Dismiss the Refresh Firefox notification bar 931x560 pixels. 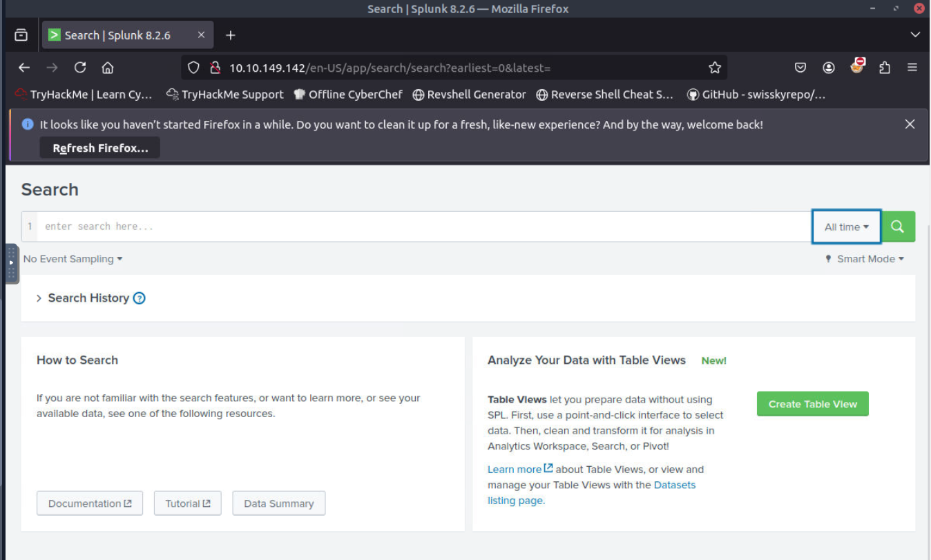click(910, 124)
